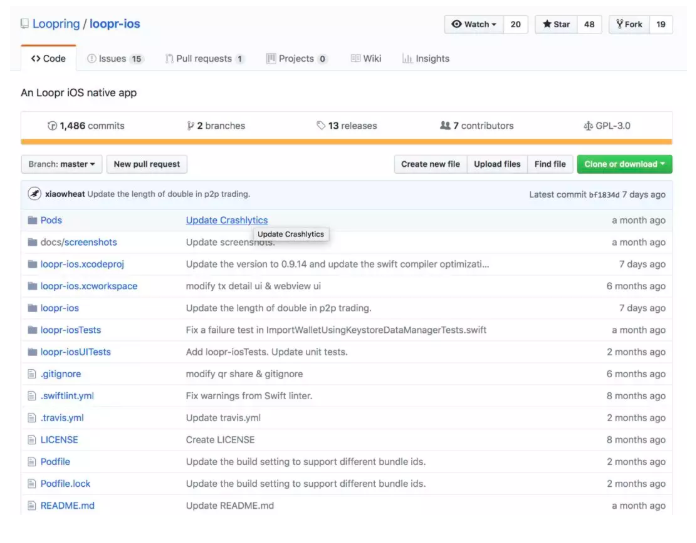Screen dimensions: 696x543
Task: Click the branches fork icon
Action: point(190,126)
